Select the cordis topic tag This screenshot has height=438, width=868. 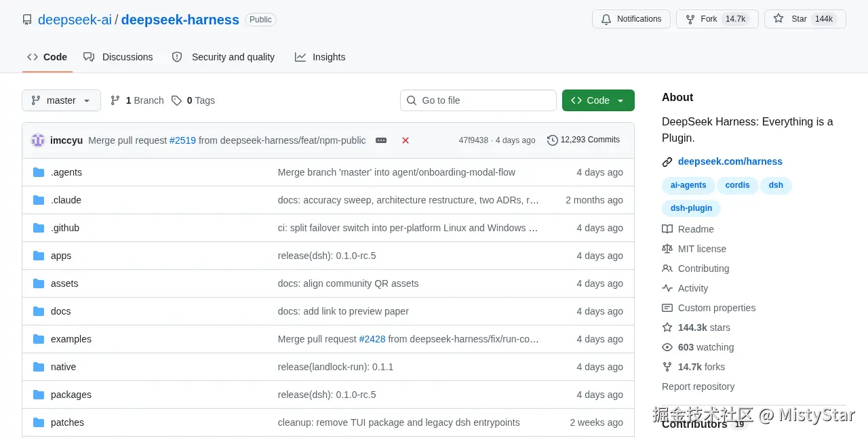pos(737,185)
